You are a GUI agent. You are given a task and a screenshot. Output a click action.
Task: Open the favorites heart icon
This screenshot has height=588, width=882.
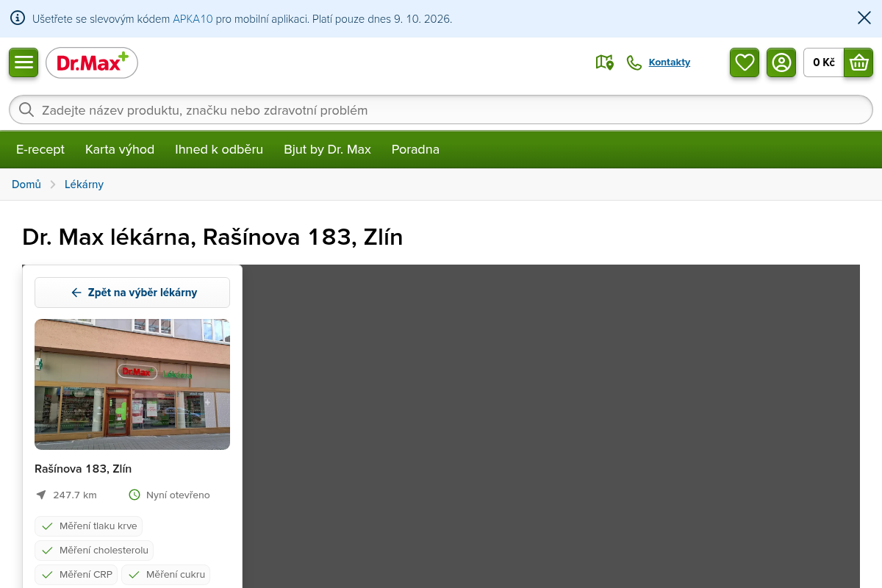click(x=745, y=62)
